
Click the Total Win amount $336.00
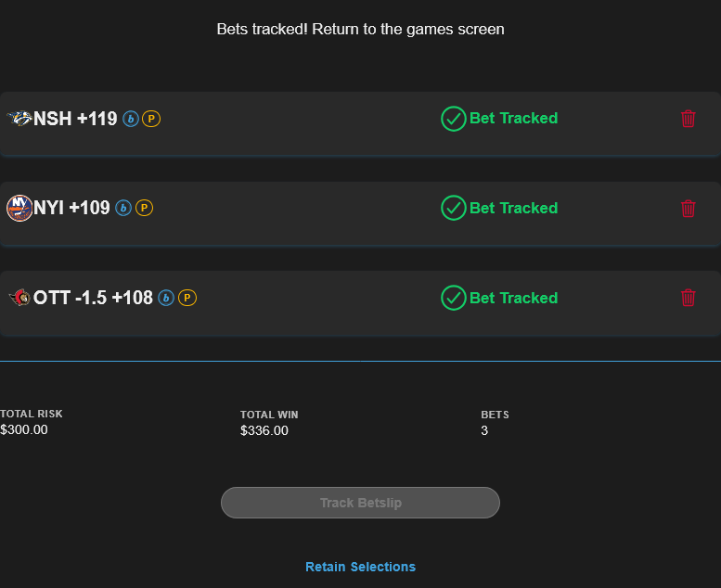click(264, 430)
